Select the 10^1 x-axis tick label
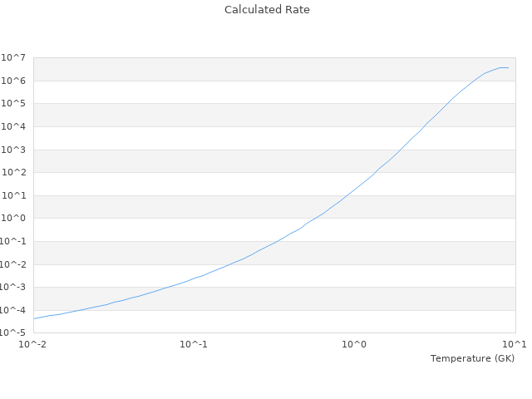Image resolution: width=532 pixels, height=399 pixels. coord(515,344)
